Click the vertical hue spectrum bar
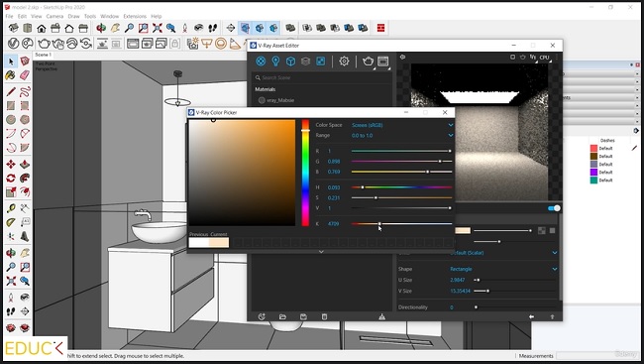Screen dimensions: 644x364 [305, 173]
